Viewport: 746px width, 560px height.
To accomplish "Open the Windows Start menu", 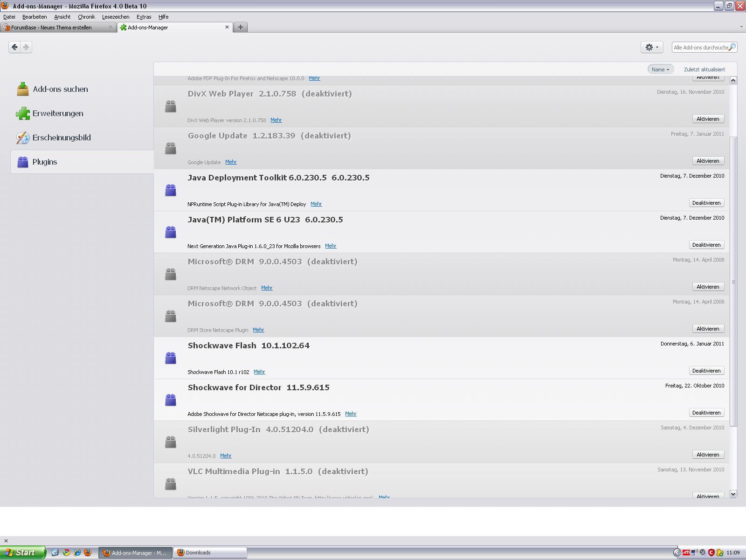I will (x=23, y=553).
